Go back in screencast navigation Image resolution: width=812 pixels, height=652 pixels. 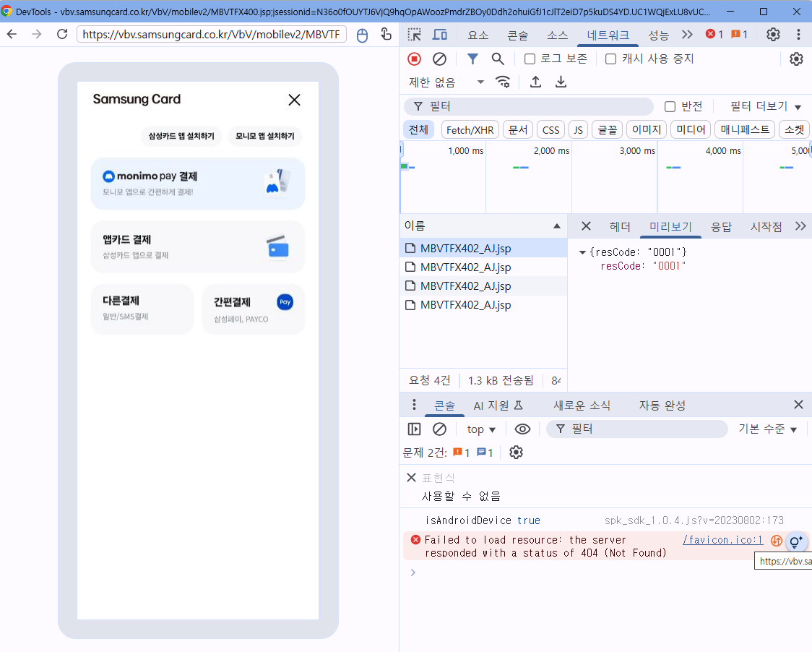pos(12,34)
